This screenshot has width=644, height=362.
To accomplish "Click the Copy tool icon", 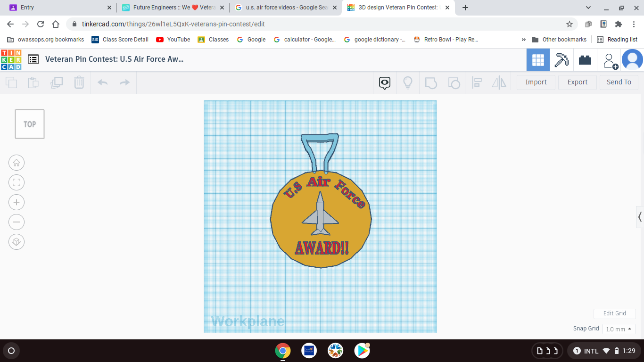I will tap(11, 82).
